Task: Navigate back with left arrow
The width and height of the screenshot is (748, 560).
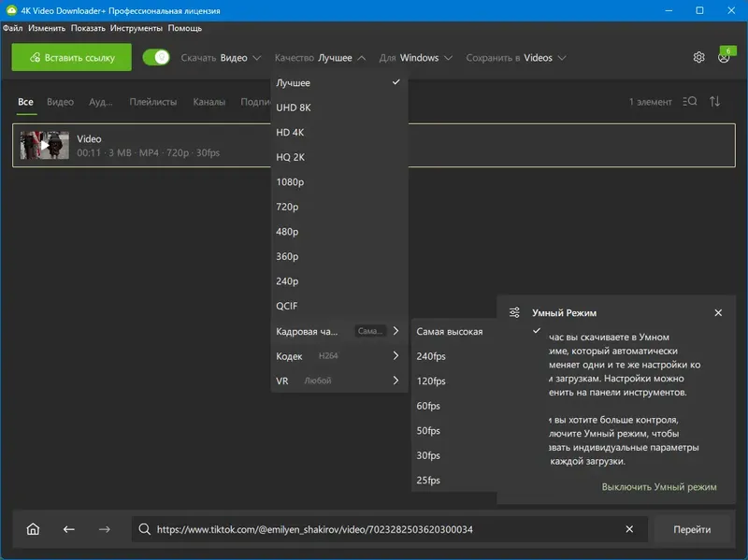Action: coord(68,529)
